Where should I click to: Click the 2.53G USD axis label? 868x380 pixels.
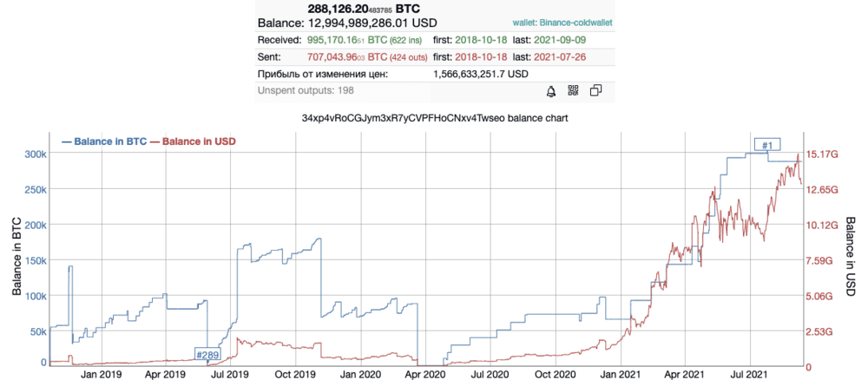pyautogui.click(x=819, y=332)
